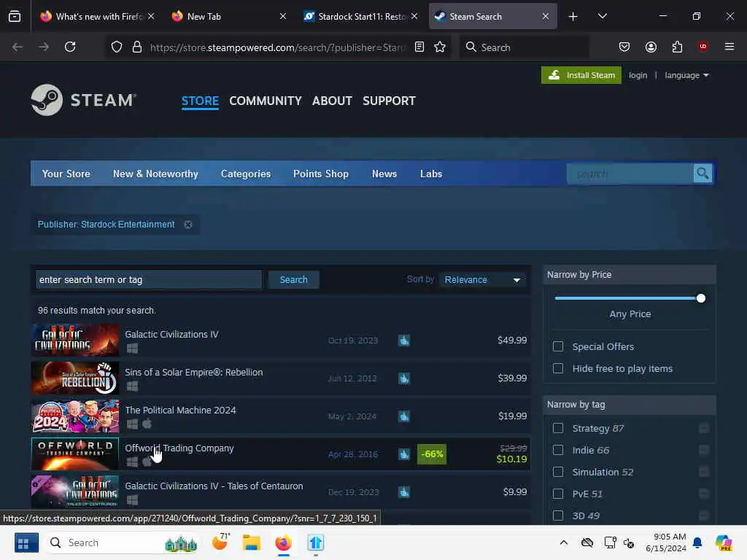The height and width of the screenshot is (560, 747).
Task: Check the Strategy tag filter
Action: click(x=558, y=428)
